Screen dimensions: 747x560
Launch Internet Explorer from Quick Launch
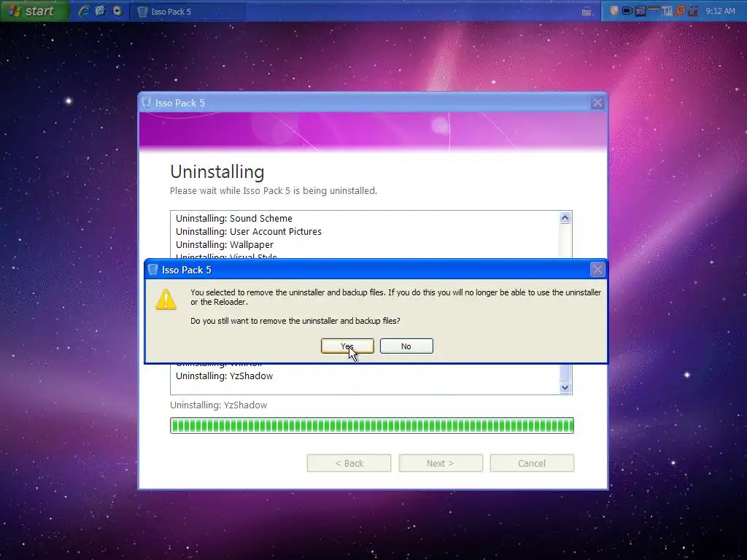click(84, 11)
